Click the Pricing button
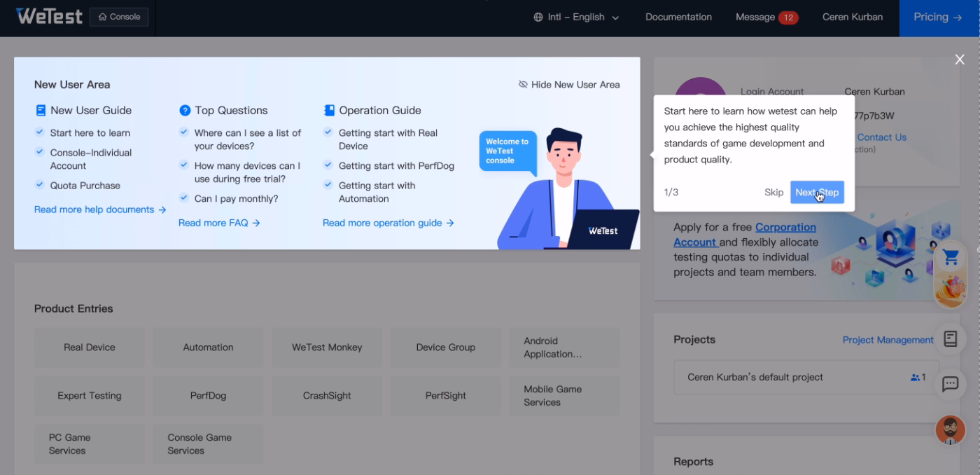 (x=938, y=16)
